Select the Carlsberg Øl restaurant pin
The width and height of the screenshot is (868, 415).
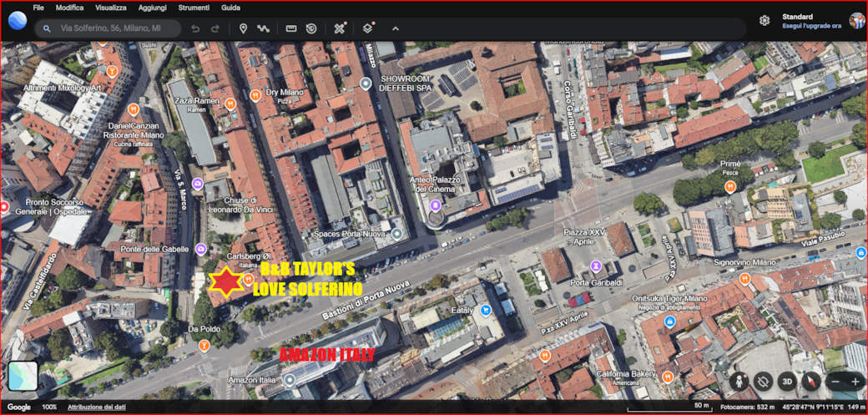click(x=248, y=279)
